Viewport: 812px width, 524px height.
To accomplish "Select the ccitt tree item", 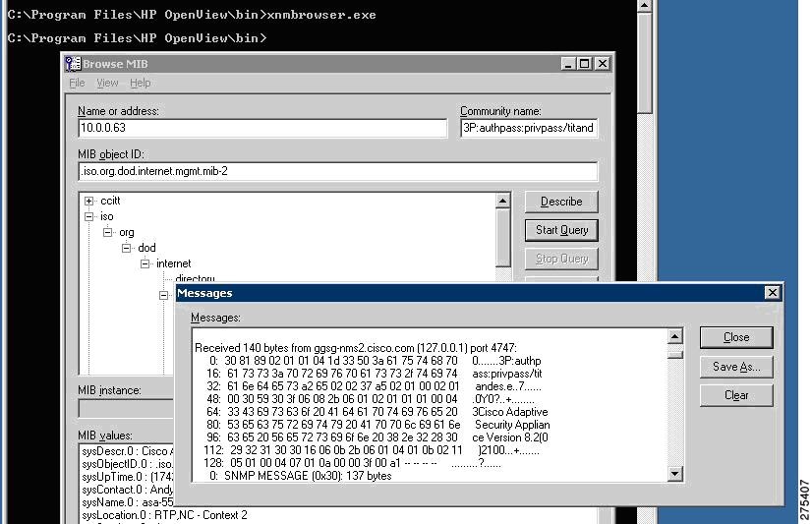I will [x=110, y=201].
